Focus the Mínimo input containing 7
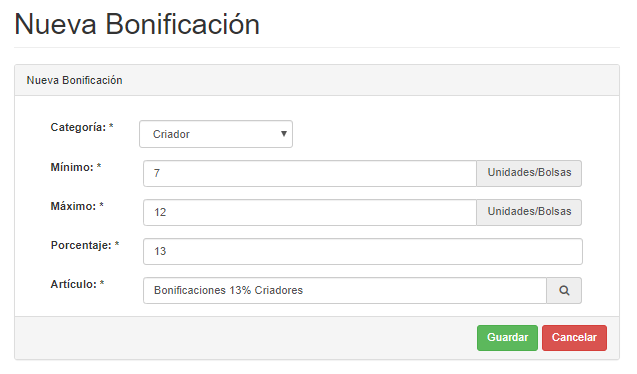Image resolution: width=637 pixels, height=374 pixels. click(310, 173)
